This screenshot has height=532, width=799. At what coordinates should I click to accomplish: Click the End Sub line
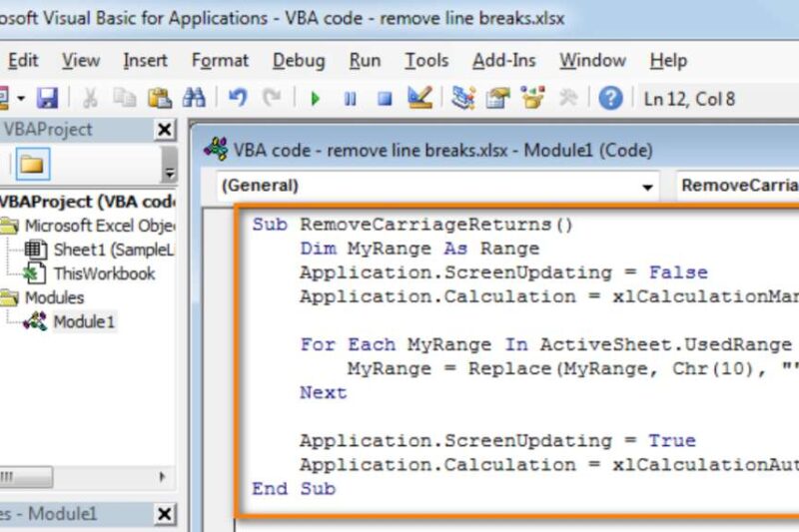294,489
